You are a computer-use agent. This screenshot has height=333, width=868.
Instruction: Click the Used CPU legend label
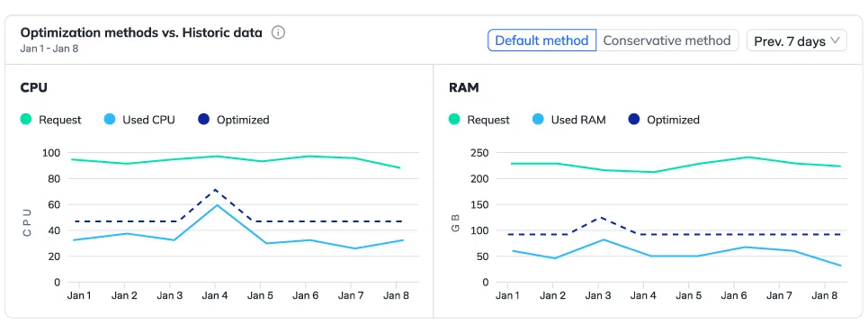(149, 120)
